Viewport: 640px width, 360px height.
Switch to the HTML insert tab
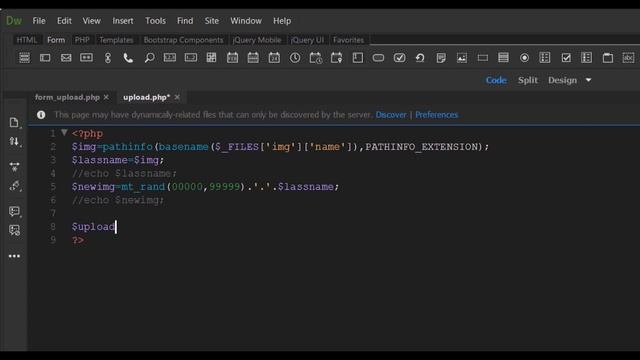(27, 40)
